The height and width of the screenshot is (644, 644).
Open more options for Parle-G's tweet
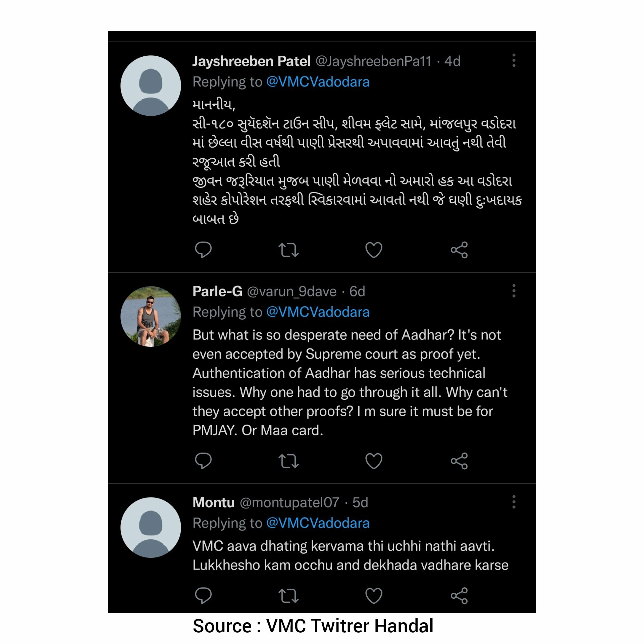(x=514, y=291)
